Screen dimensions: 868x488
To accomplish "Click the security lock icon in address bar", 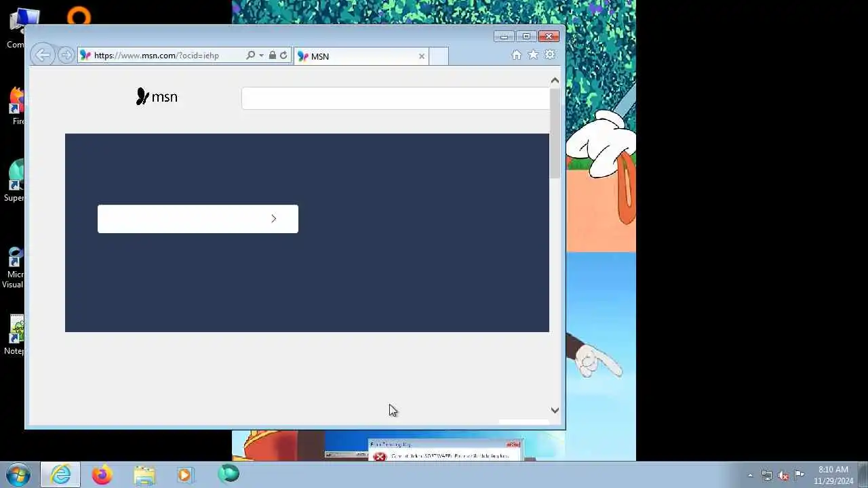I will point(272,56).
